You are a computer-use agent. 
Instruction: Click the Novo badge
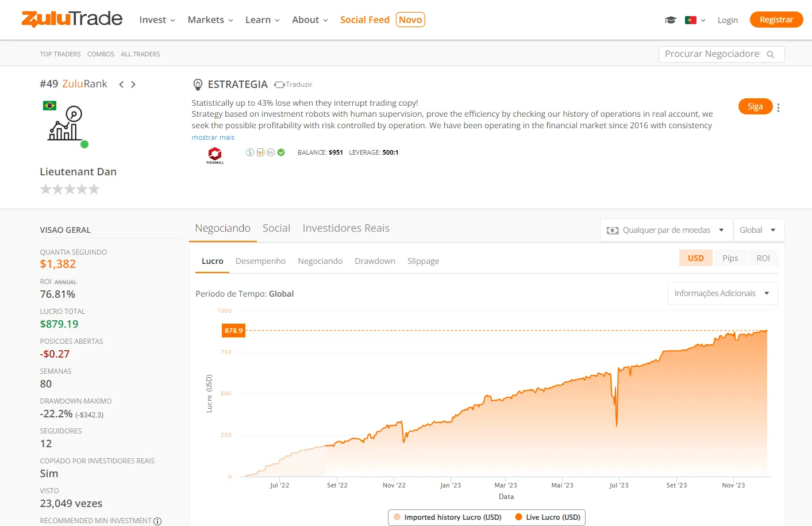(410, 20)
